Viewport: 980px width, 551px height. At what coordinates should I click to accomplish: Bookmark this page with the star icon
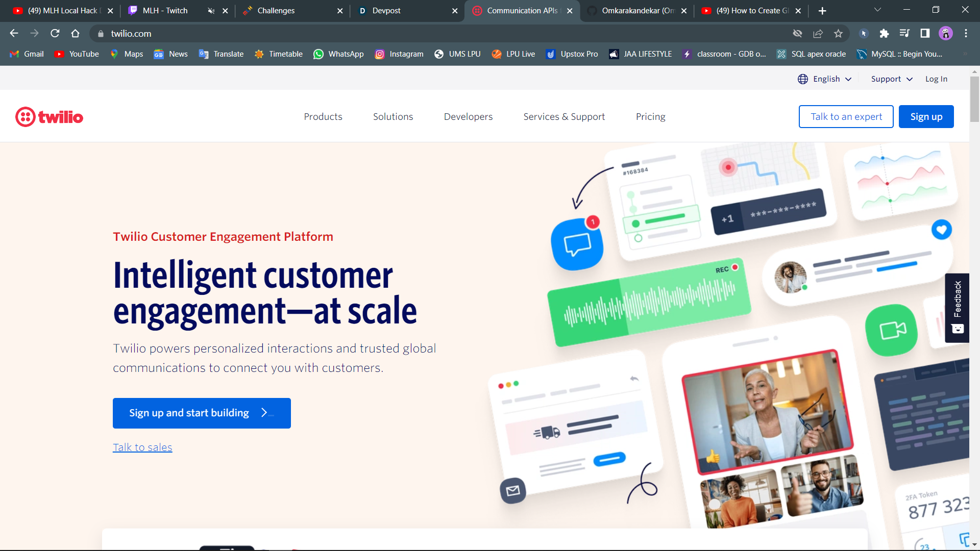click(838, 34)
